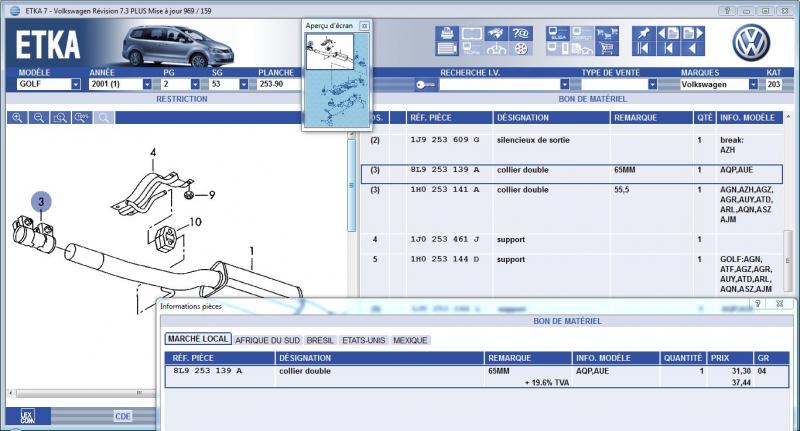Screen dimensions: 800x431
Task: Click the KAT 203 field
Action: [x=774, y=84]
